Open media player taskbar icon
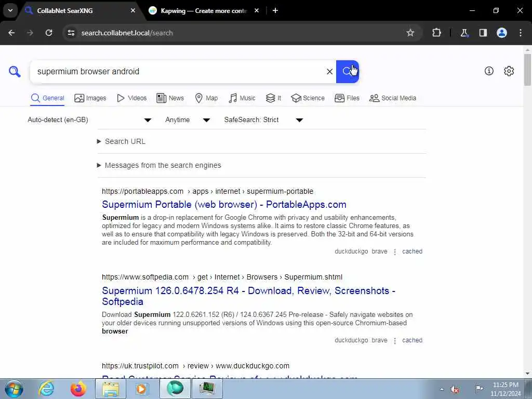The image size is (532, 399). (x=142, y=389)
